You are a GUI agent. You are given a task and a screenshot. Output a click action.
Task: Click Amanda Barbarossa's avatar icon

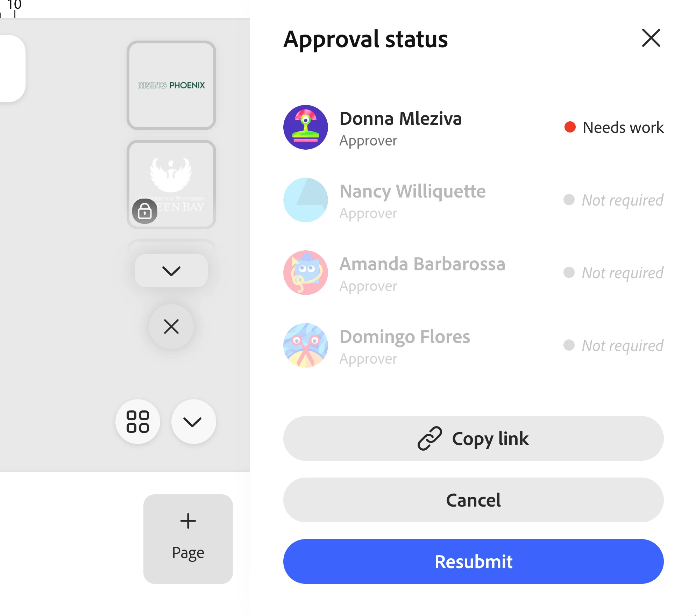pos(306,273)
